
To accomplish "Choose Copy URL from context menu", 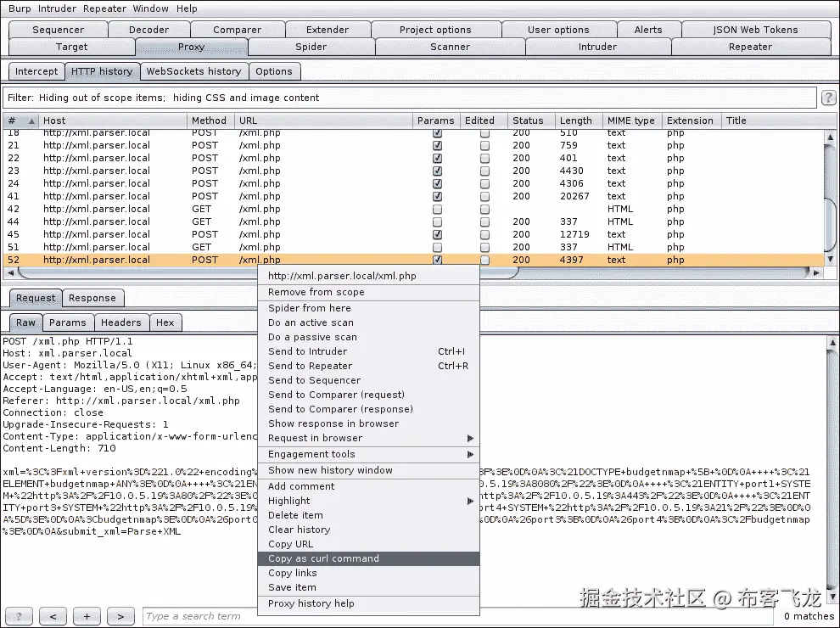I will (368, 544).
